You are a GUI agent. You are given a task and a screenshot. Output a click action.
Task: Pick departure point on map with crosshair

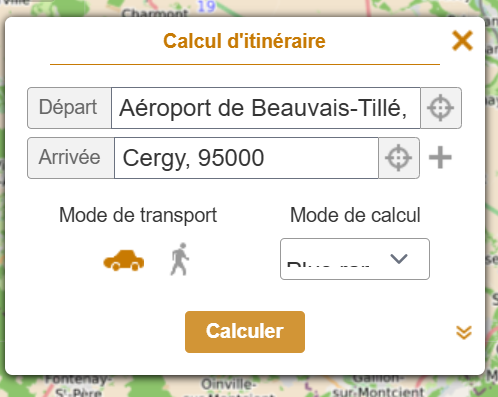441,108
